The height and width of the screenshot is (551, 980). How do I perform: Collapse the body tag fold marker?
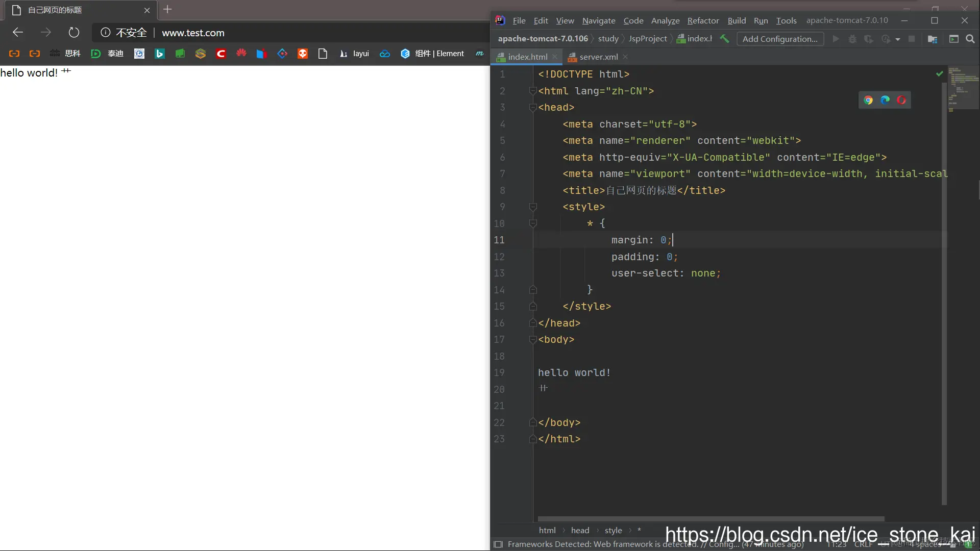click(533, 340)
